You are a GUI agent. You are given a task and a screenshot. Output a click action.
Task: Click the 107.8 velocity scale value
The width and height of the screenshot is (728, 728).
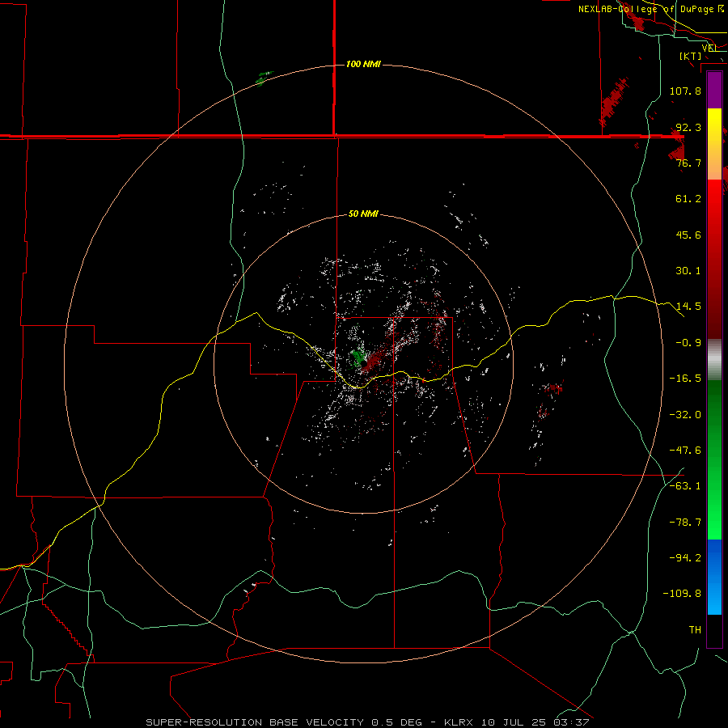click(x=685, y=91)
